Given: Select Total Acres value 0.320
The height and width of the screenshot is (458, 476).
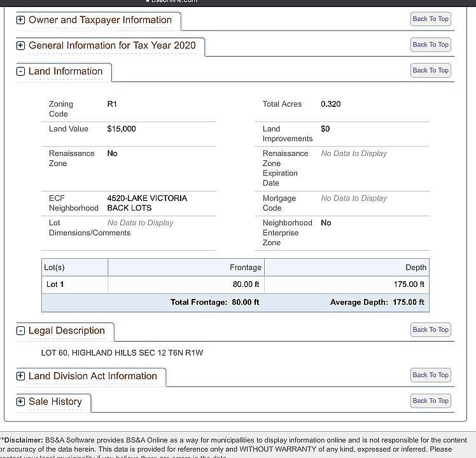Looking at the screenshot, I should click(x=330, y=104).
